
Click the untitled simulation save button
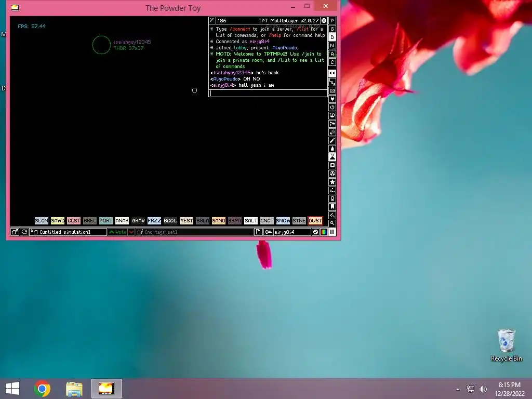point(68,232)
